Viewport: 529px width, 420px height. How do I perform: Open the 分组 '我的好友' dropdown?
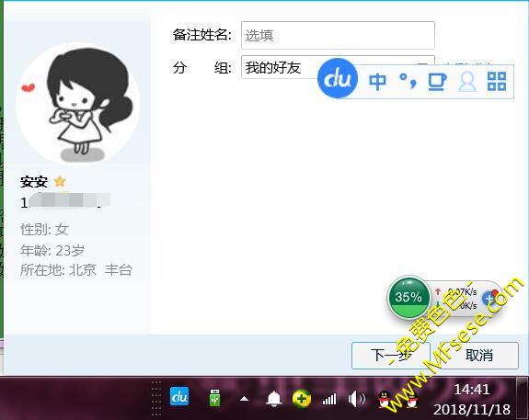click(338, 67)
